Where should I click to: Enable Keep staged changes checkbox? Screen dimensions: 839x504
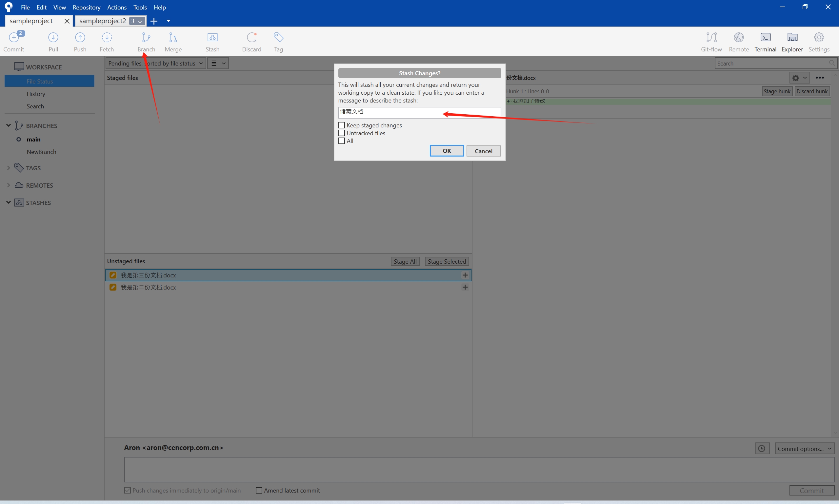(x=342, y=125)
